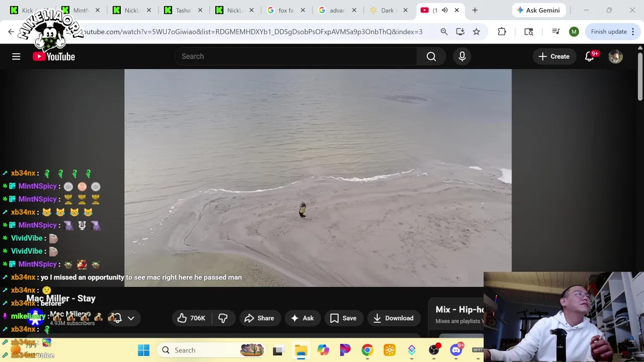This screenshot has height=362, width=644.
Task: Open the YouTube account avatar menu
Action: pyautogui.click(x=615, y=56)
